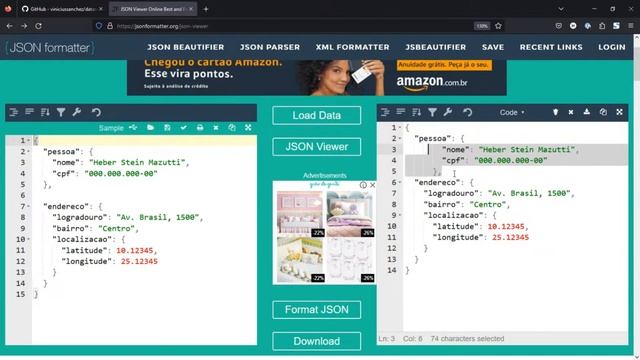The image size is (640, 360).
Task: Open JSBEAUTIFIER menu
Action: point(436,47)
